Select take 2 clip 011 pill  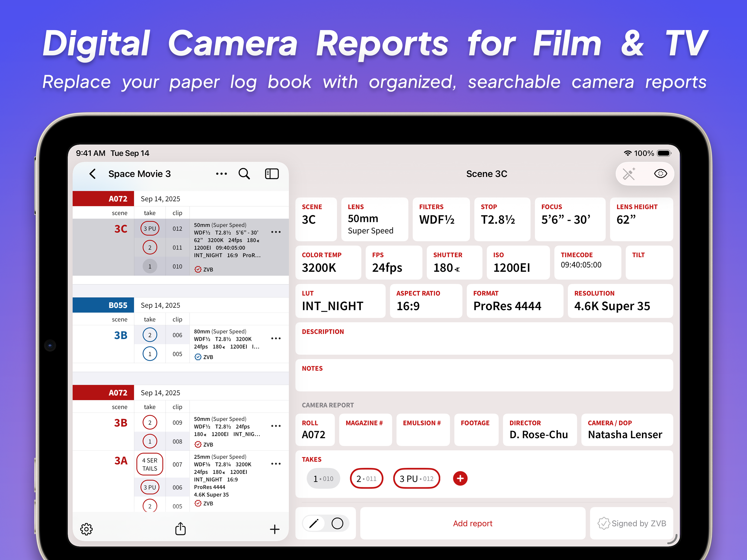click(x=366, y=478)
